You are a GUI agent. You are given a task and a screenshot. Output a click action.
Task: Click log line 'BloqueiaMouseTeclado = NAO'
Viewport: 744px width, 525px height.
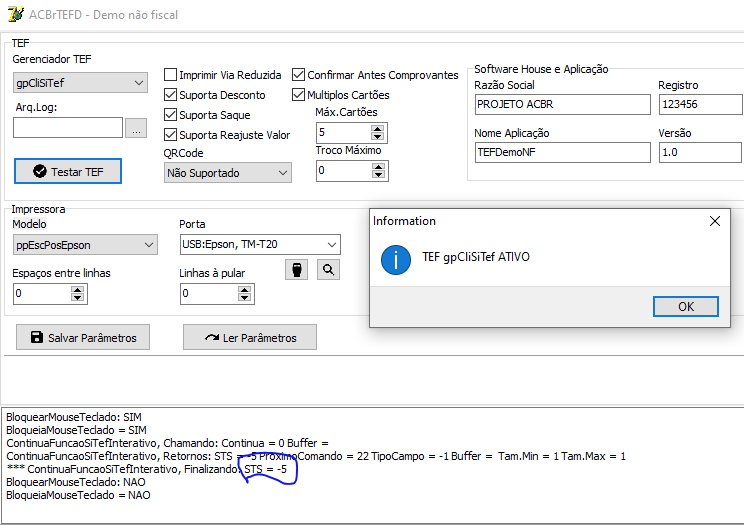pos(78,495)
